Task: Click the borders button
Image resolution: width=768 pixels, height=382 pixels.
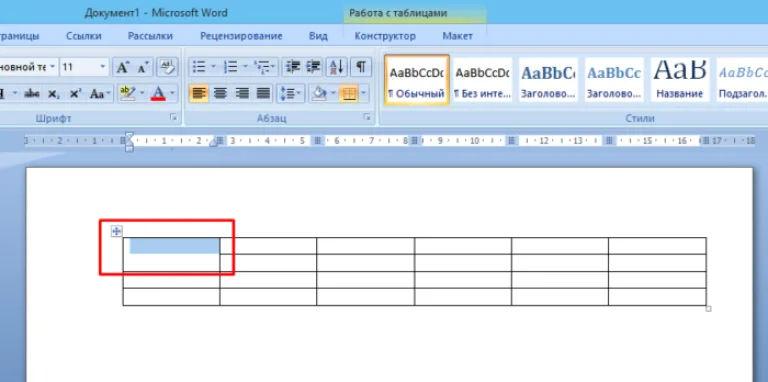Action: click(x=349, y=94)
